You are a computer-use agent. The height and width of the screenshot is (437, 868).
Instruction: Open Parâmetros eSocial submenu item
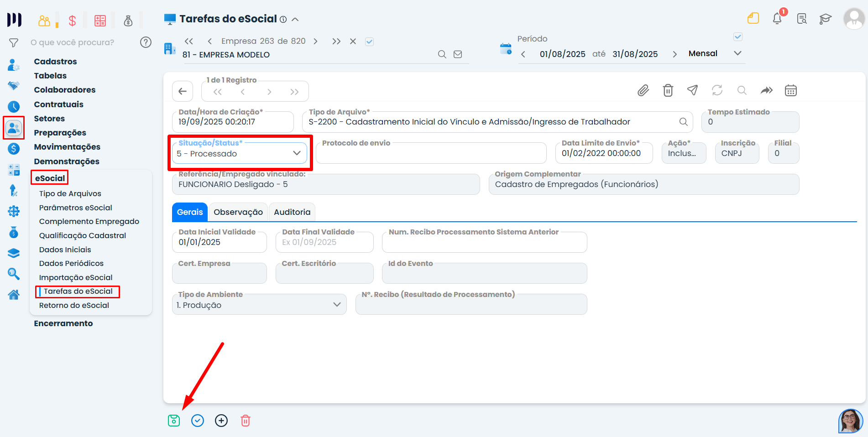[x=76, y=208]
